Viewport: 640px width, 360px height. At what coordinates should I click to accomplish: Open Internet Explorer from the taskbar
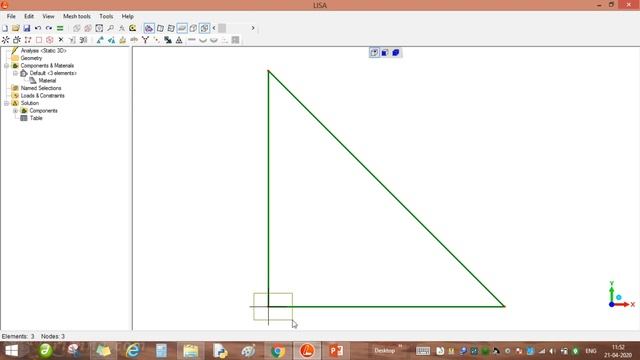133,351
